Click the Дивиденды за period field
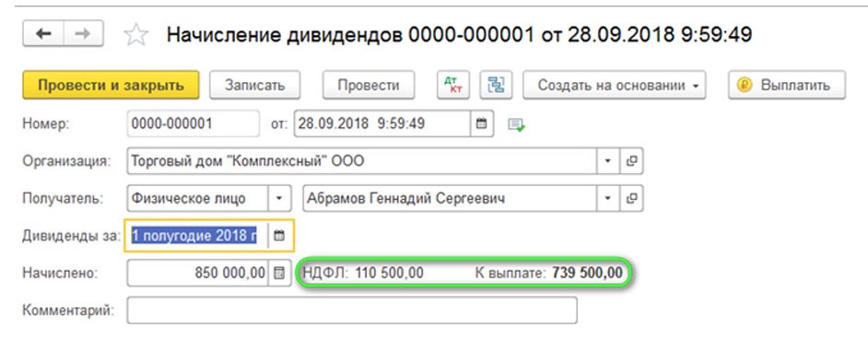868x352 pixels. coord(197,236)
